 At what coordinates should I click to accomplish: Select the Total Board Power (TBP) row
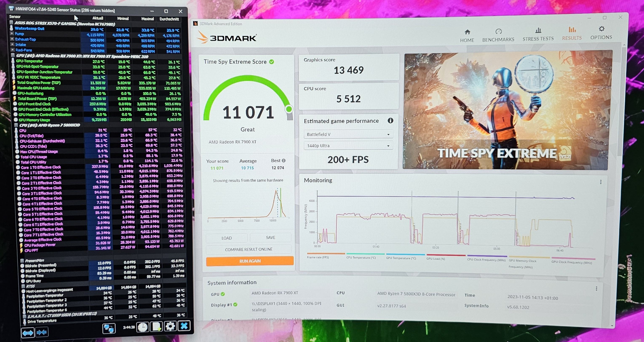pyautogui.click(x=98, y=99)
